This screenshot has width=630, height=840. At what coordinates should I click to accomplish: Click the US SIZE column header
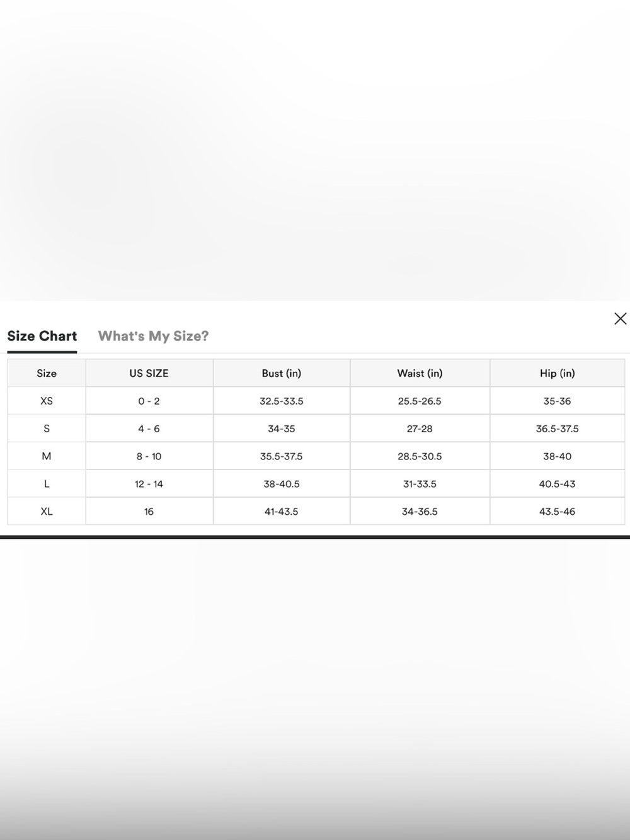pos(149,373)
